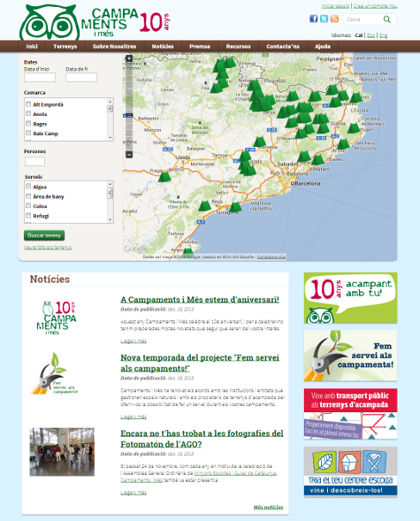420x521 pixels.
Task: Tick the Bages comarca checkbox
Action: tap(28, 124)
